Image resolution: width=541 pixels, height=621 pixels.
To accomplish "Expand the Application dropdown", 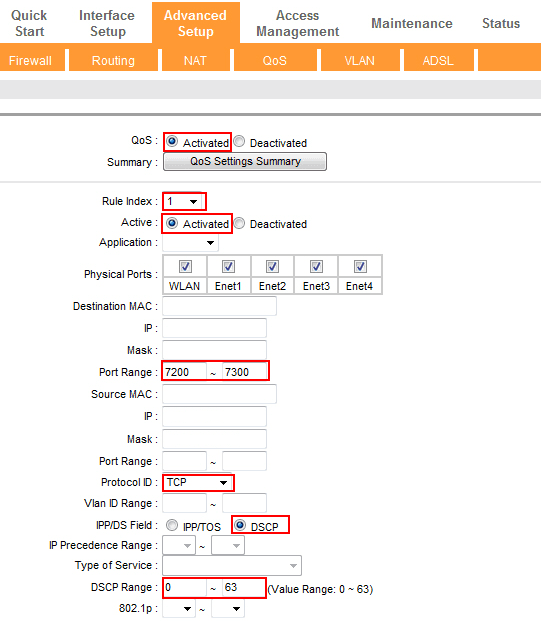I will (190, 242).
